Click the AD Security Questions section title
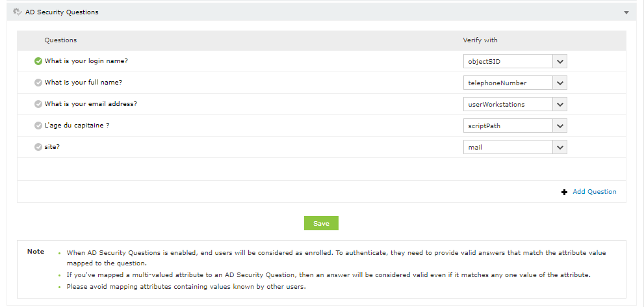Viewport: 644px width, 307px height. (62, 12)
